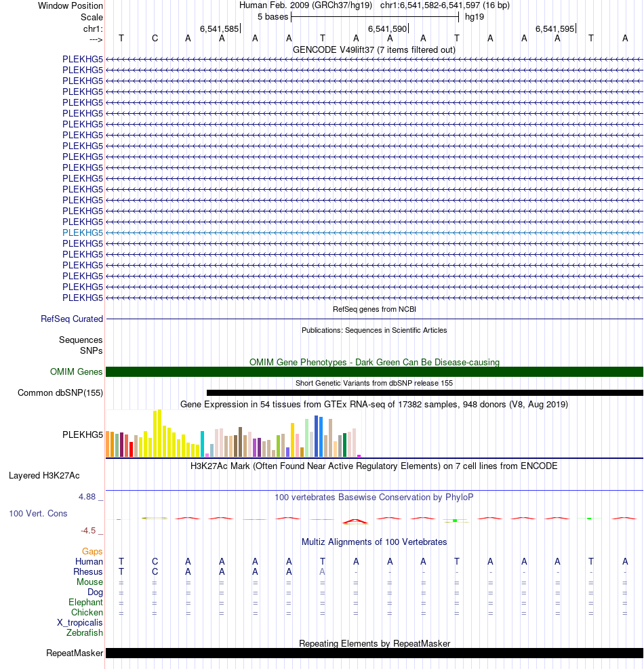Open the Multiz Alignments of 100 Vertebrates title
The width and height of the screenshot is (644, 669).
pyautogui.click(x=374, y=542)
